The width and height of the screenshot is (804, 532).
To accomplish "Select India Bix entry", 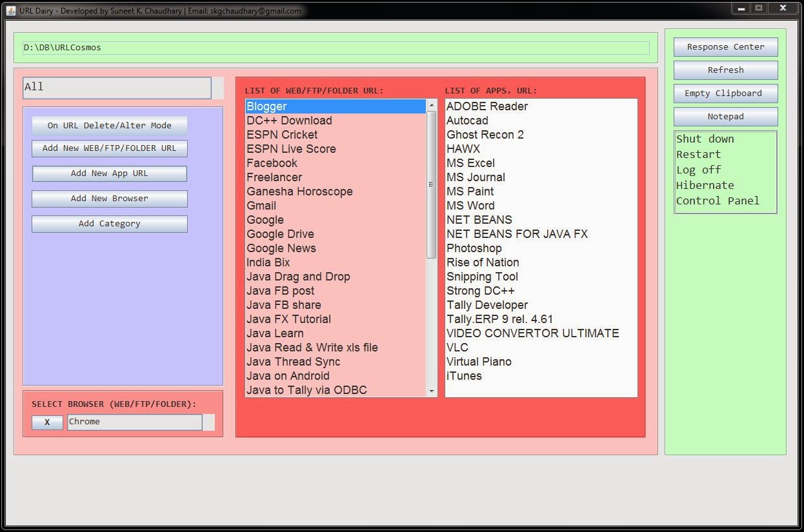I will pyautogui.click(x=336, y=262).
